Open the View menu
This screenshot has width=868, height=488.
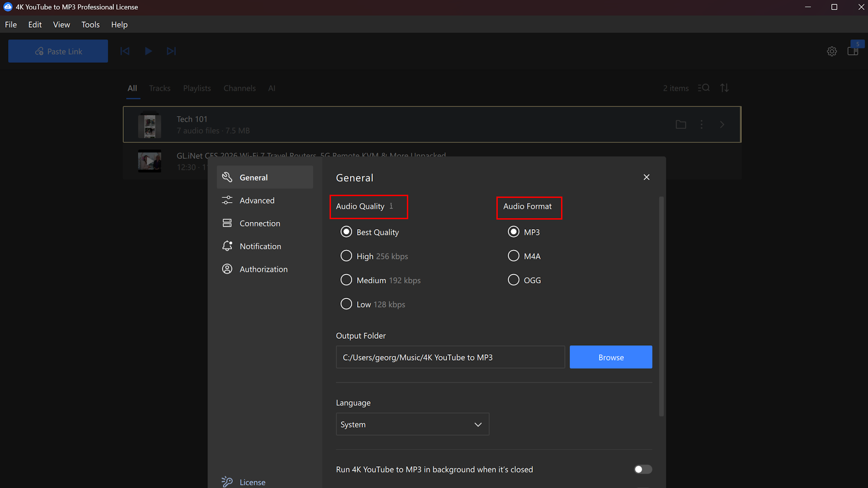[x=61, y=24]
